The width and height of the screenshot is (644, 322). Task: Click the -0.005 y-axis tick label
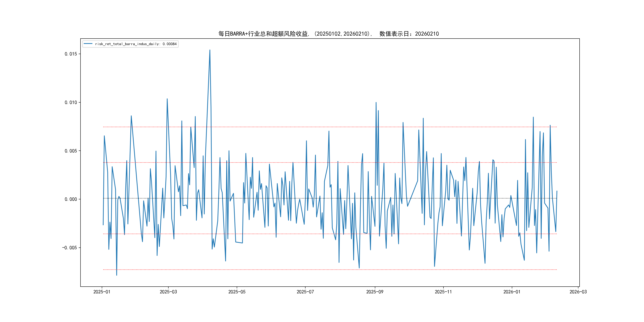pos(70,248)
